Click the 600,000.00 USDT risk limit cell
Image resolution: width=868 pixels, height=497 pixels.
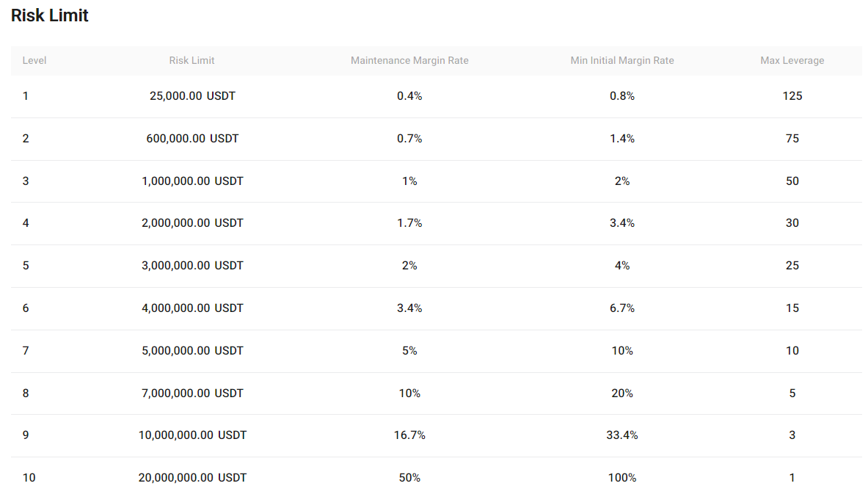(x=192, y=139)
